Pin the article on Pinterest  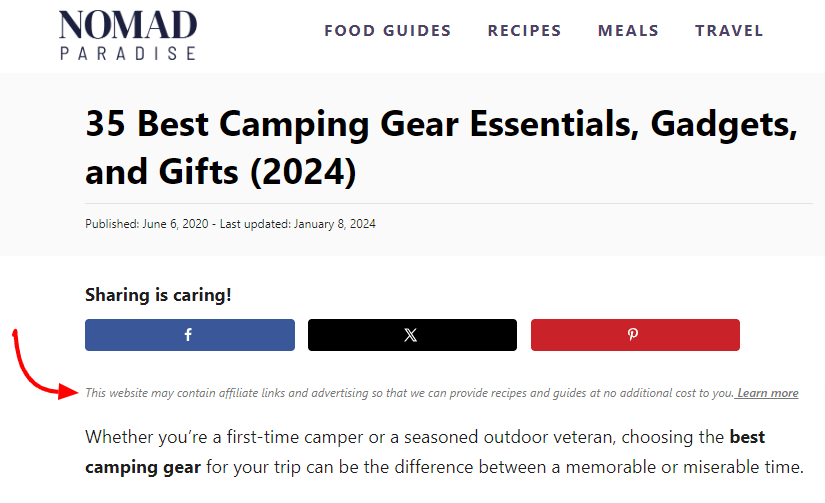tap(635, 335)
